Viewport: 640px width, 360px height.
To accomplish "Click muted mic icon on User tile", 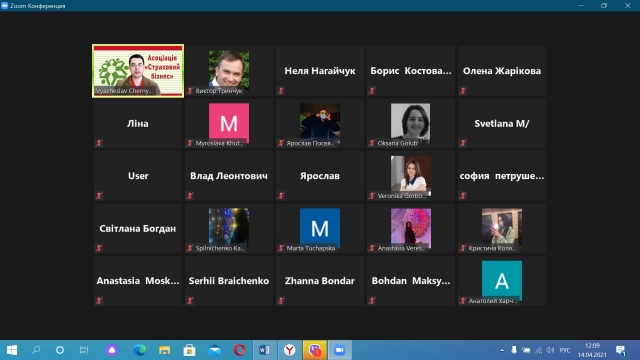I will coord(99,196).
